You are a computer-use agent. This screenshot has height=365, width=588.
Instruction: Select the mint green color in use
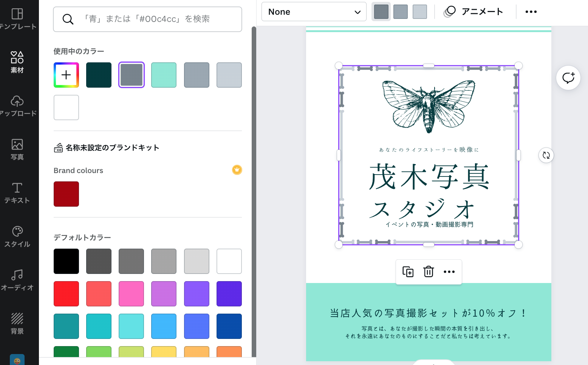(164, 75)
